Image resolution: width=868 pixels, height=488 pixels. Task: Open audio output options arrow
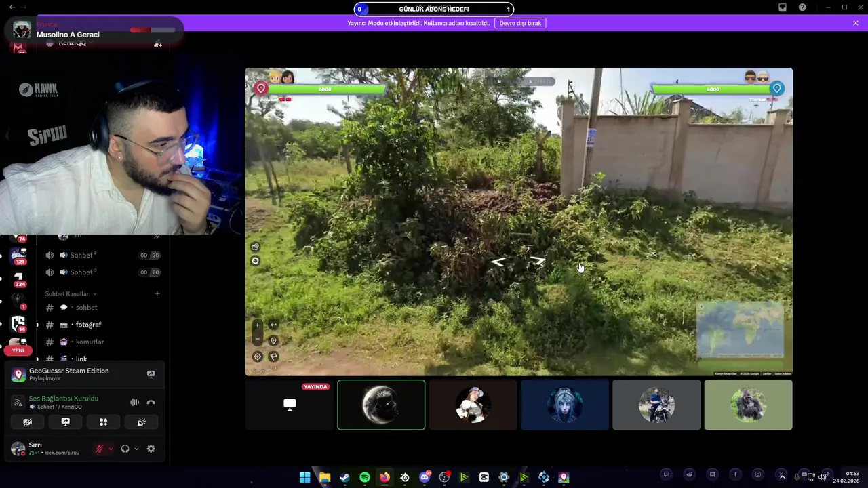pyautogui.click(x=136, y=449)
